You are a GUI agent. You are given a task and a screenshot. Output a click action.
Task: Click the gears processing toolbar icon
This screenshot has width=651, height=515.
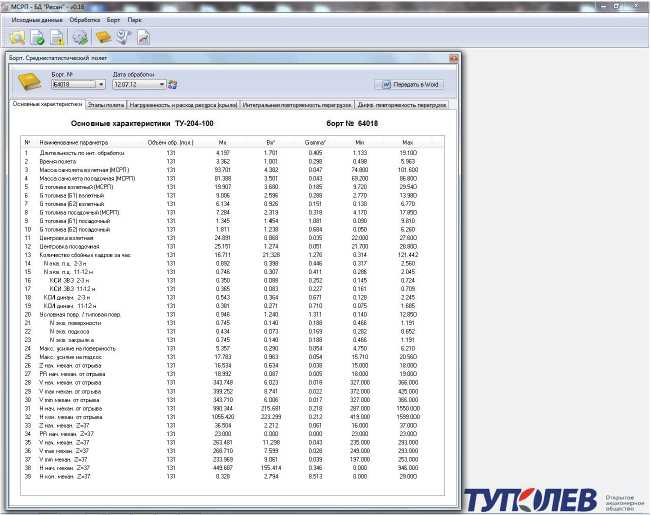click(81, 38)
